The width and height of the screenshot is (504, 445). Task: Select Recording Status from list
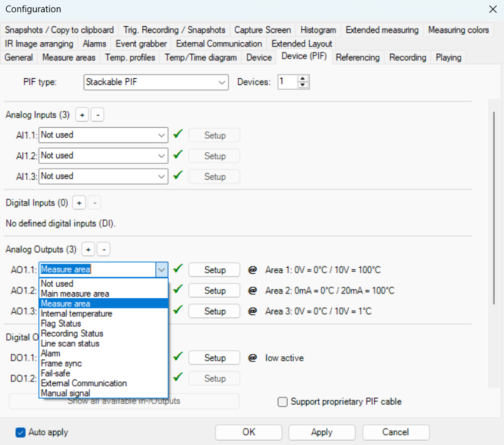coord(103,333)
